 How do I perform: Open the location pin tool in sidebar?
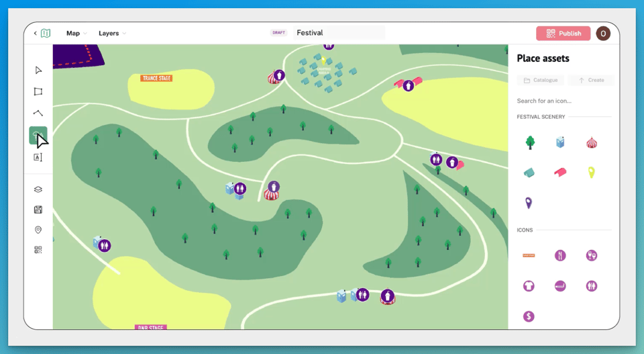pyautogui.click(x=38, y=230)
